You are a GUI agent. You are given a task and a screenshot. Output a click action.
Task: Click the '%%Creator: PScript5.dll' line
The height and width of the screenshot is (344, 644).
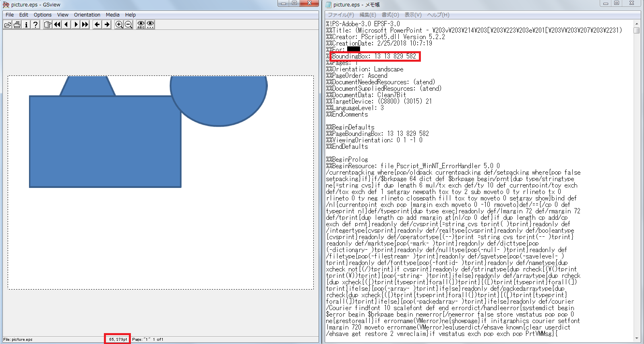tap(385, 37)
